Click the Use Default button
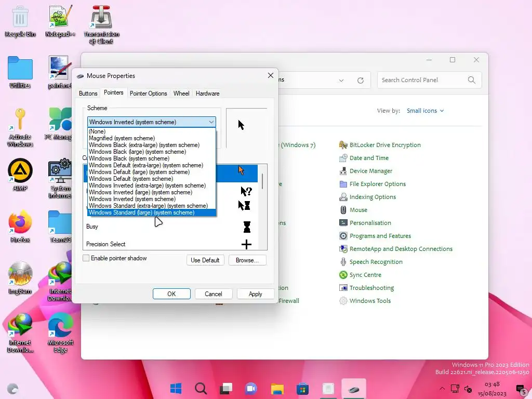532x399 pixels. click(205, 260)
